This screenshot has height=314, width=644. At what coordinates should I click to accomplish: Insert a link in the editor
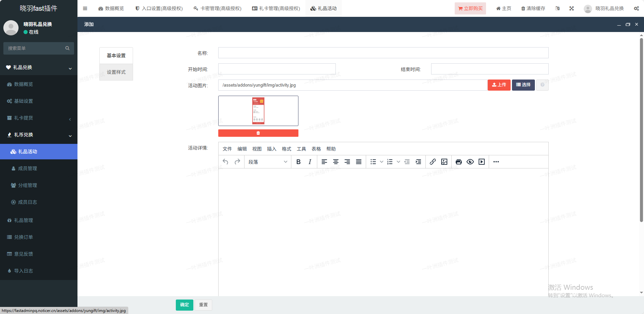point(433,162)
